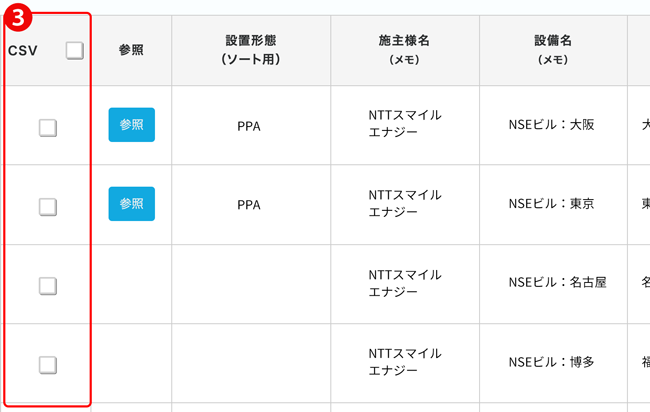Image resolution: width=650 pixels, height=412 pixels.
Task: Check the CSV box for NSEビル：博多 row
Action: click(x=48, y=365)
